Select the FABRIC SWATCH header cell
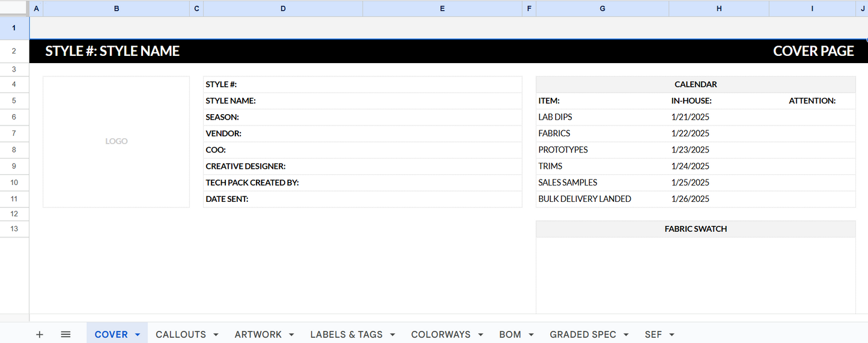Image resolution: width=868 pixels, height=343 pixels. coord(695,229)
